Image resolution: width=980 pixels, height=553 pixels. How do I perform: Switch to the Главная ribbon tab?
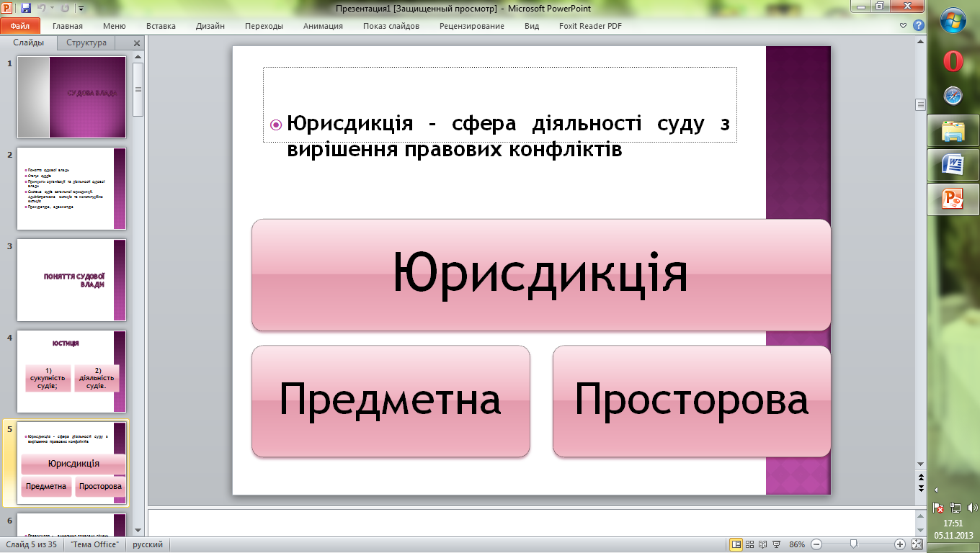pyautogui.click(x=68, y=26)
